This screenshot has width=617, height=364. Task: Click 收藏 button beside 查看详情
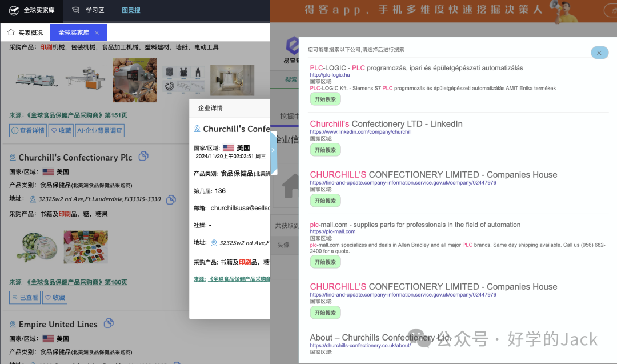click(x=61, y=131)
